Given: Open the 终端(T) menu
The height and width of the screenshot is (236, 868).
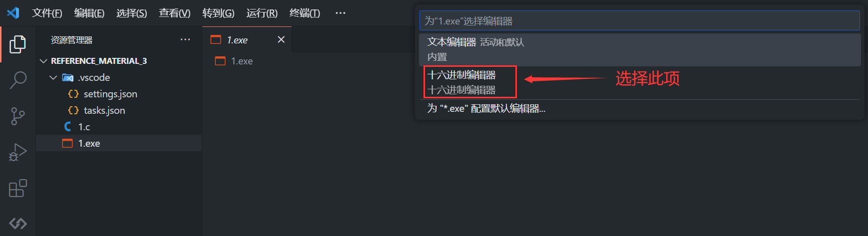Looking at the screenshot, I should tap(305, 13).
